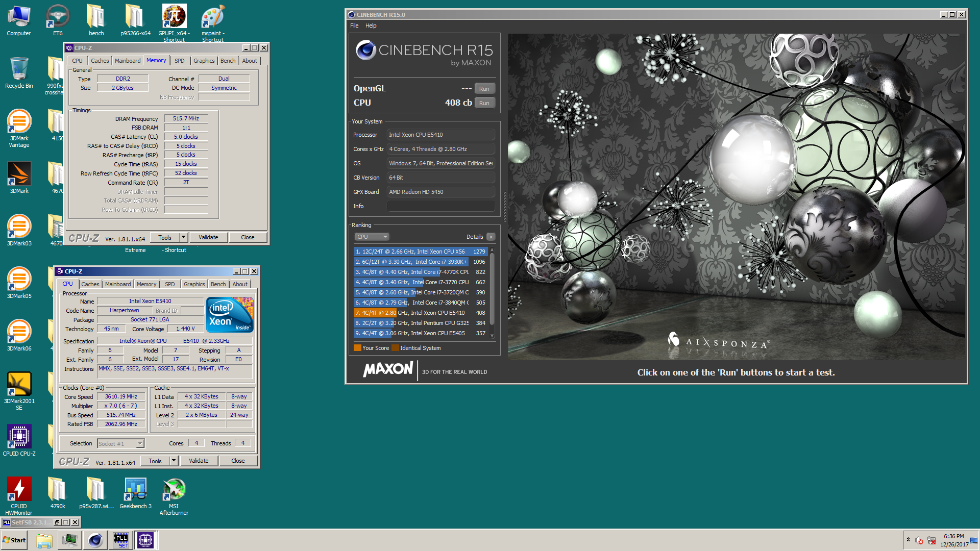The image size is (980, 551).
Task: Open the Ranking CPU dropdown
Action: 372,237
